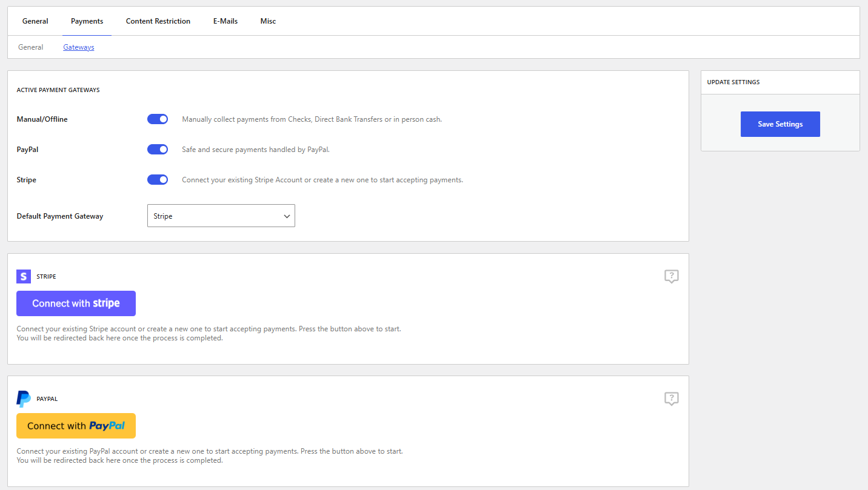Image resolution: width=868 pixels, height=490 pixels.
Task: Open the Default Payment Gateway dropdown
Action: tap(221, 216)
